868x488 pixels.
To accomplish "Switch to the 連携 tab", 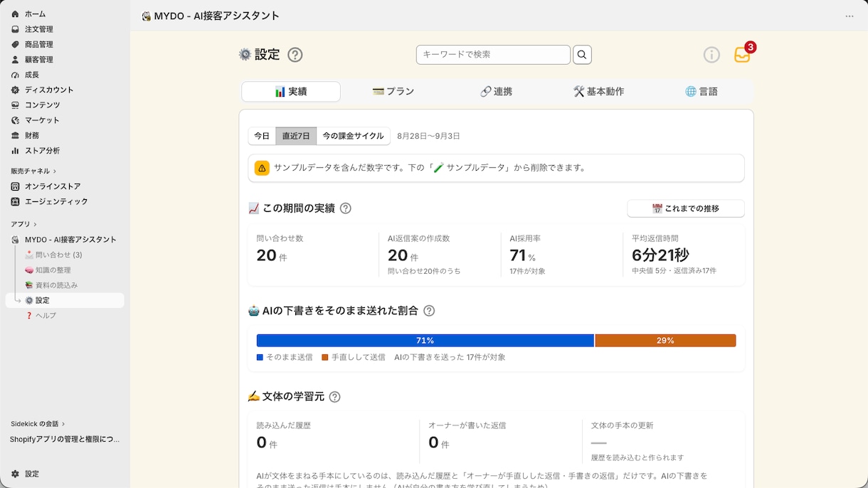I will coord(496,92).
